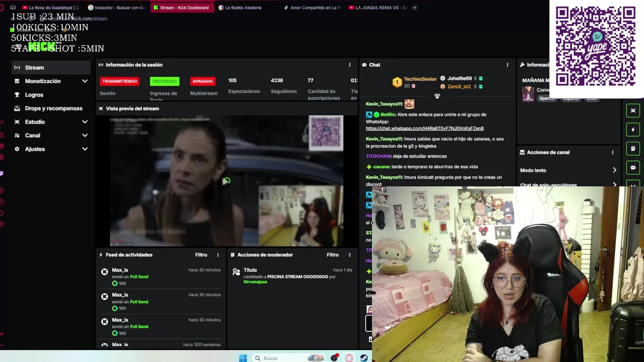Click the APAGADO multistream badge
The width and height of the screenshot is (644, 362).
(203, 81)
